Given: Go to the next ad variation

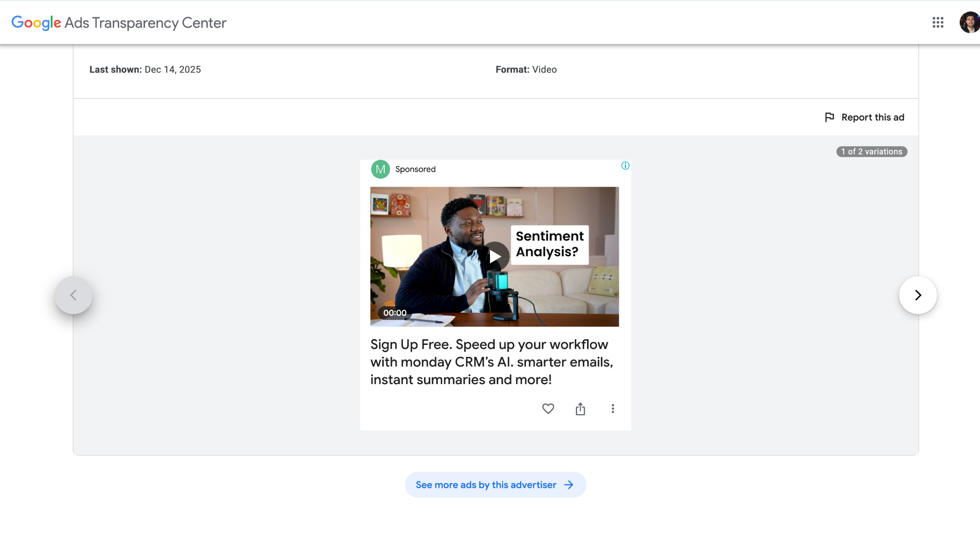Looking at the screenshot, I should pos(917,295).
